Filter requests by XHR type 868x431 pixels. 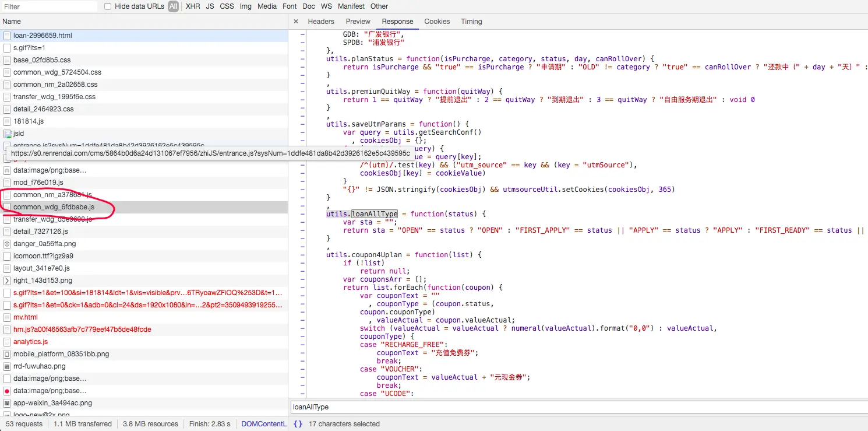click(x=193, y=6)
